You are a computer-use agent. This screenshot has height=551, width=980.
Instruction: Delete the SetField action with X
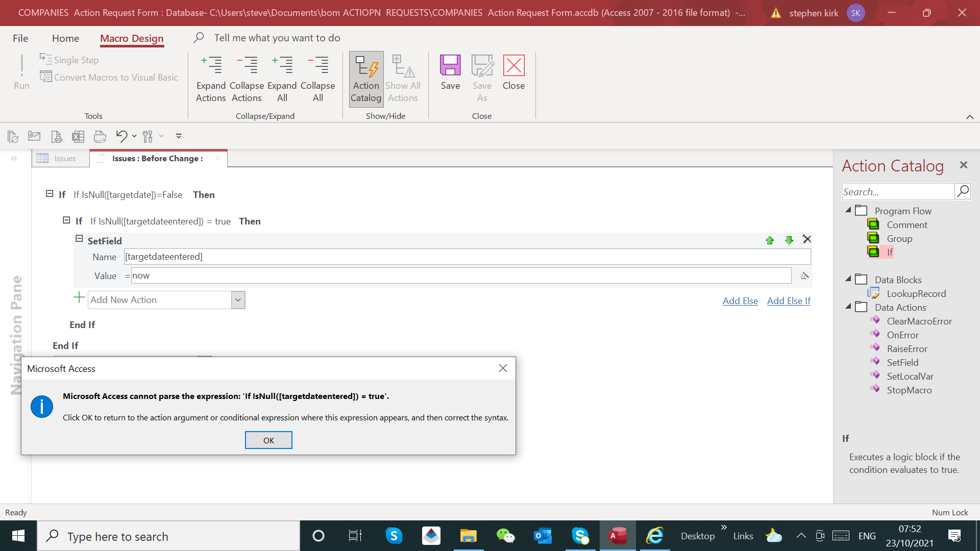(807, 239)
